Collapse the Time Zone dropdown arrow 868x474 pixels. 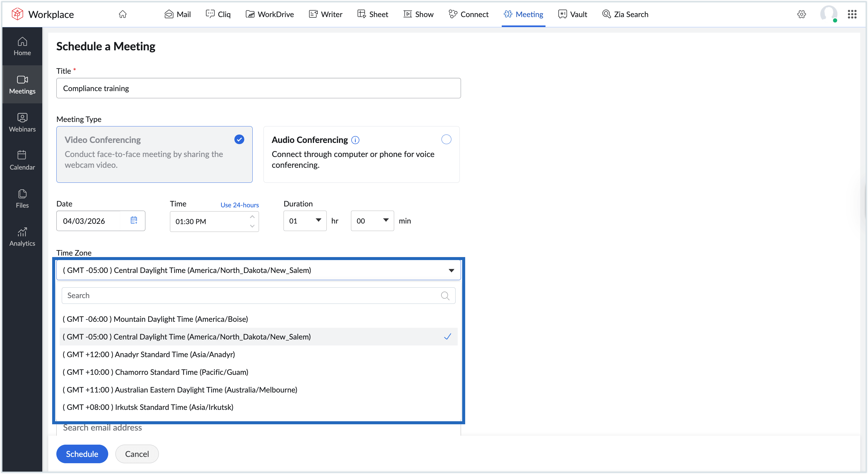[451, 270]
